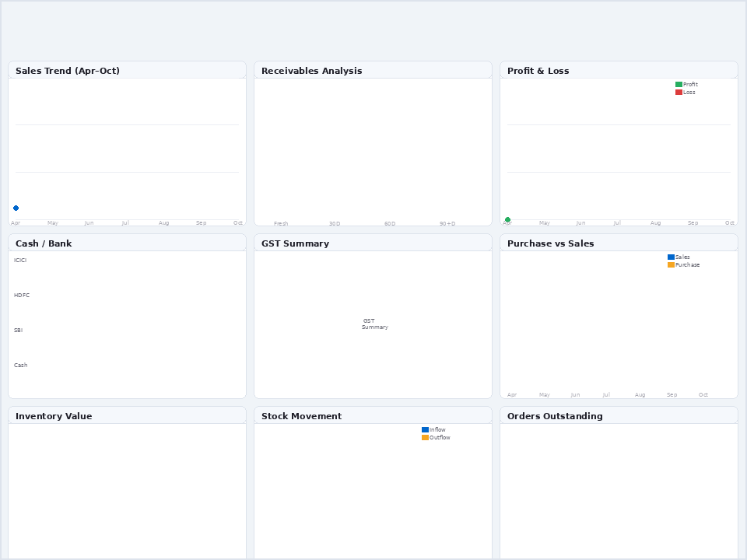Image resolution: width=747 pixels, height=560 pixels.
Task: Click the green Profit legend swatch
Action: 679,84
